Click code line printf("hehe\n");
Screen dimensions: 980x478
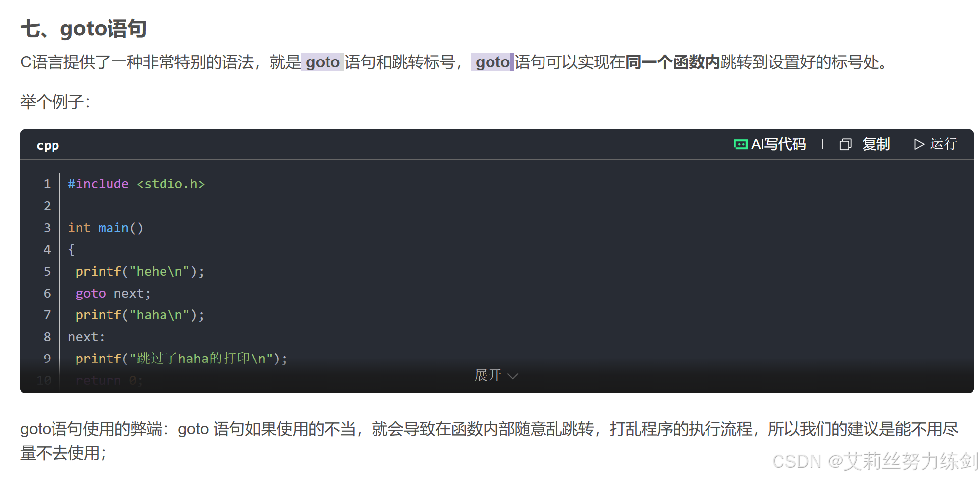click(x=140, y=271)
